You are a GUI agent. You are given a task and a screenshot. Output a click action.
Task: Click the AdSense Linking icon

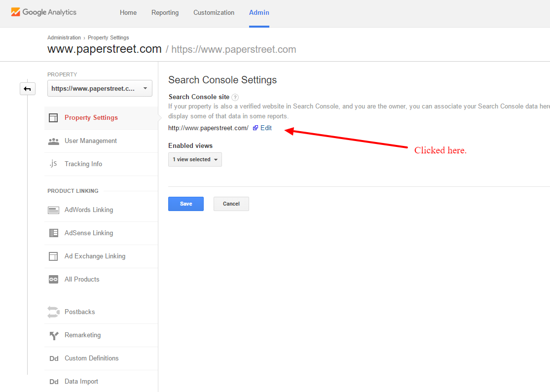pyautogui.click(x=53, y=233)
